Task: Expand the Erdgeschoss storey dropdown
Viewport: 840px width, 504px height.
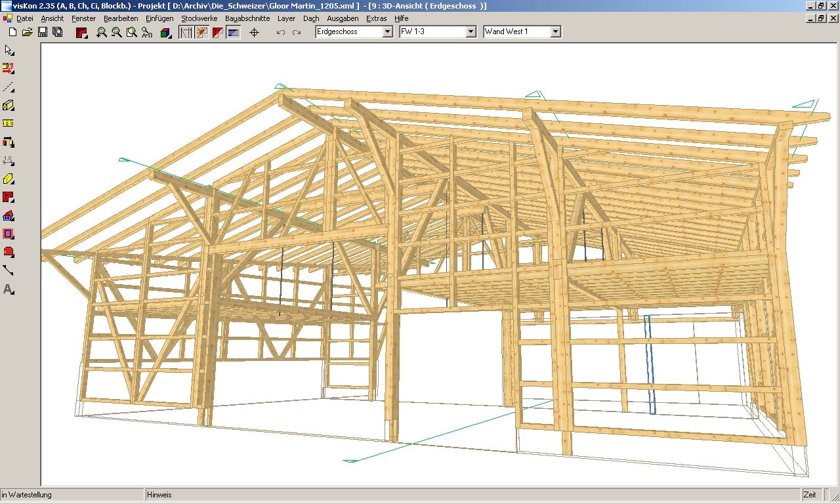Action: (x=387, y=31)
